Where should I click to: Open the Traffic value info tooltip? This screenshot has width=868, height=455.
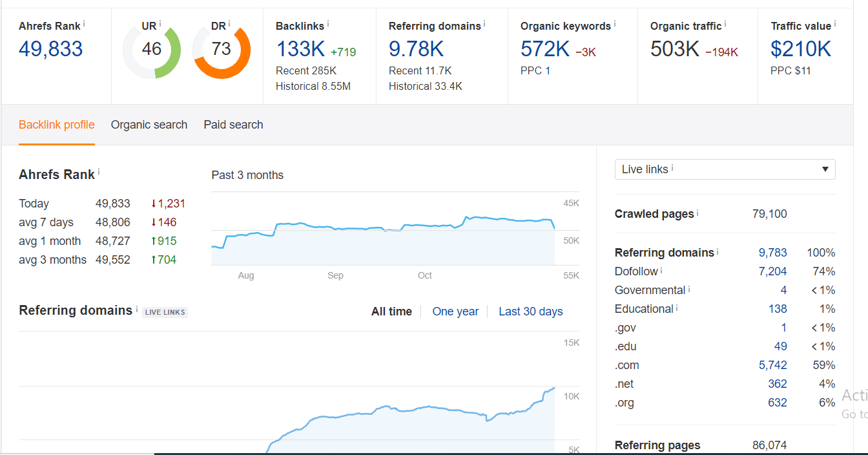(835, 23)
